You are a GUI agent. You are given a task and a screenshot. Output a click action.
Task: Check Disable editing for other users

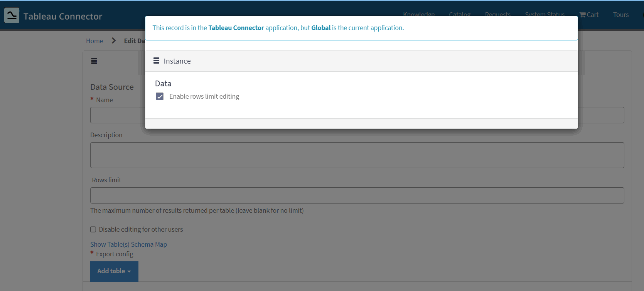click(x=93, y=229)
